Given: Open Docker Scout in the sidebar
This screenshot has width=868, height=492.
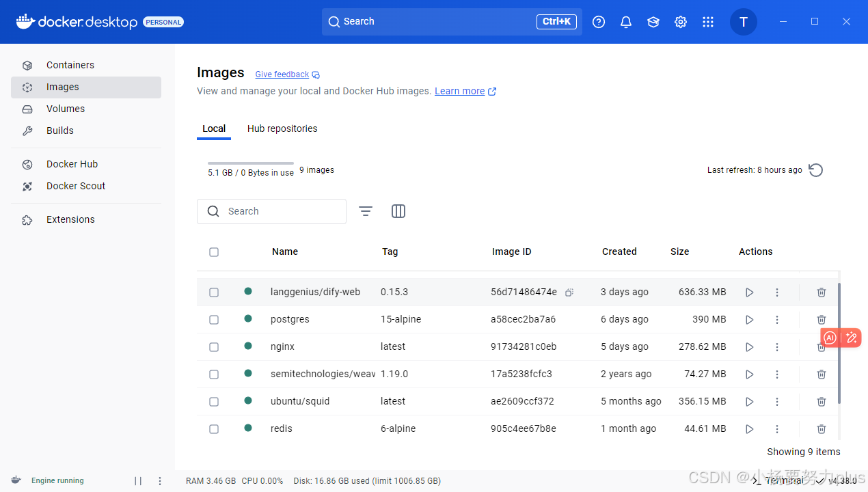Looking at the screenshot, I should coord(86,187).
